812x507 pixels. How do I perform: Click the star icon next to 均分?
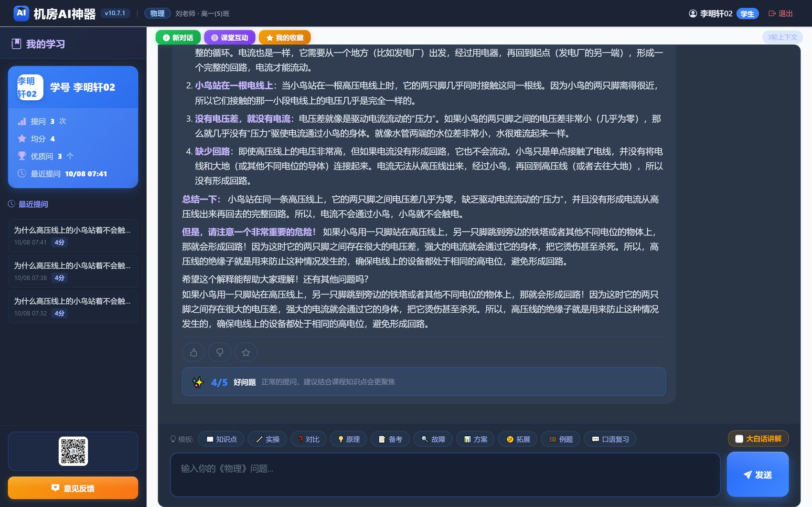coord(22,138)
